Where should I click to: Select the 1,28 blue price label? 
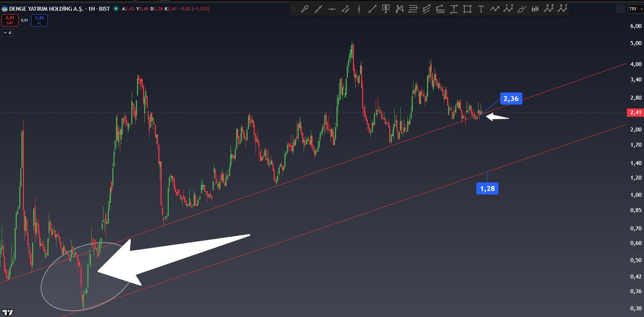[x=487, y=189]
